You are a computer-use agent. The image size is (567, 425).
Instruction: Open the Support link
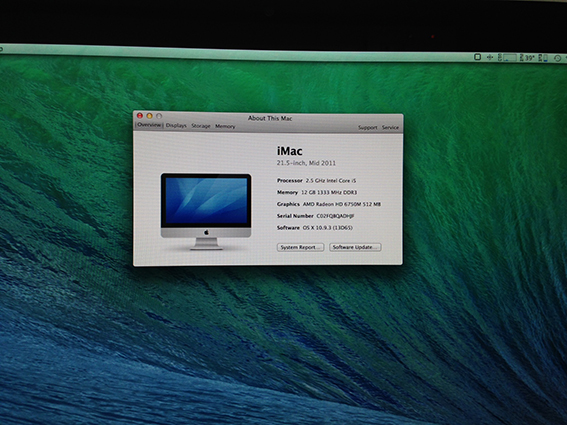(367, 127)
